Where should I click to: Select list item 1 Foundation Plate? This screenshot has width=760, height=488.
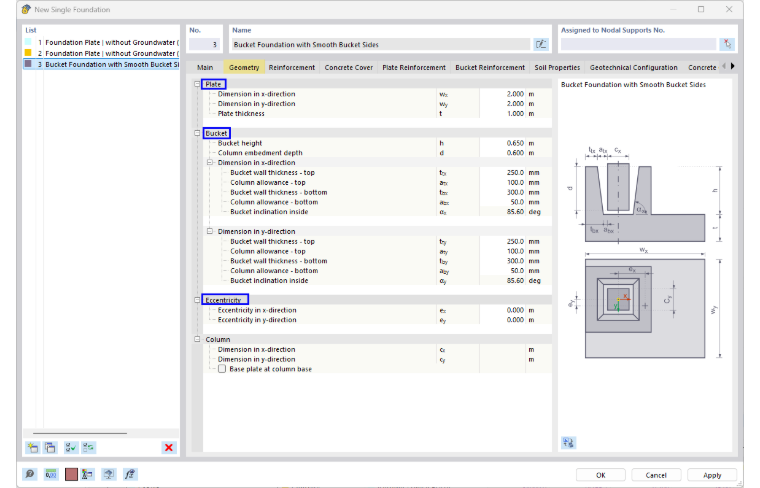[x=101, y=42]
